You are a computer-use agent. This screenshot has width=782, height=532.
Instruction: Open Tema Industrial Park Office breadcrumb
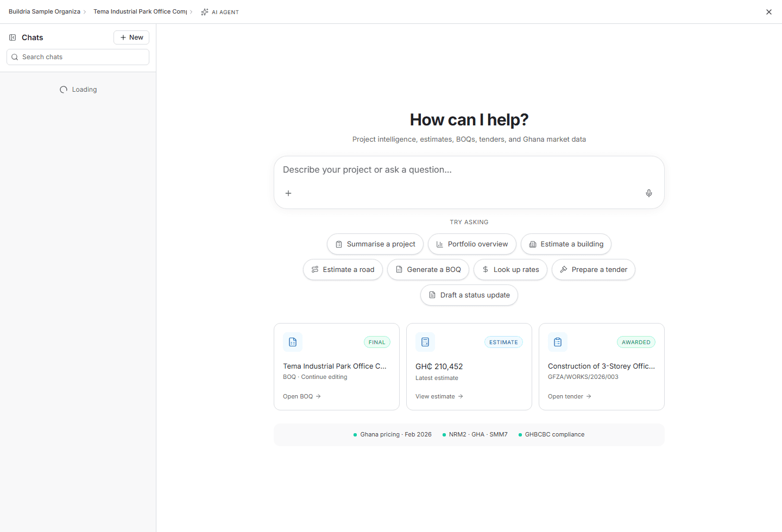pyautogui.click(x=140, y=12)
